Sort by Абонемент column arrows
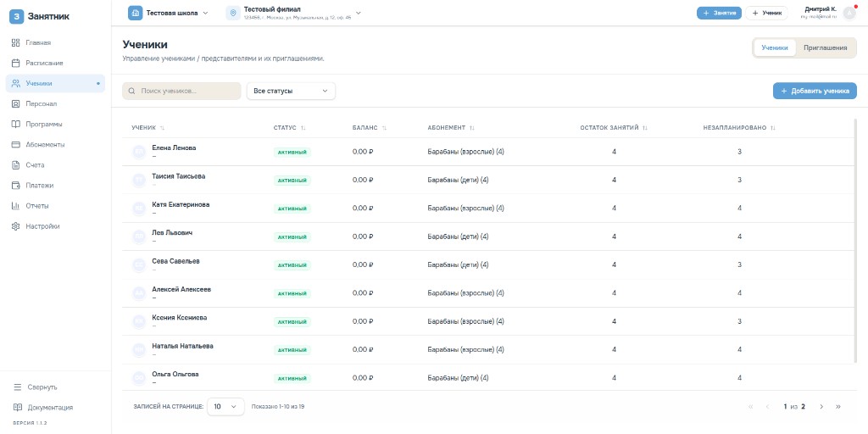 tap(472, 128)
